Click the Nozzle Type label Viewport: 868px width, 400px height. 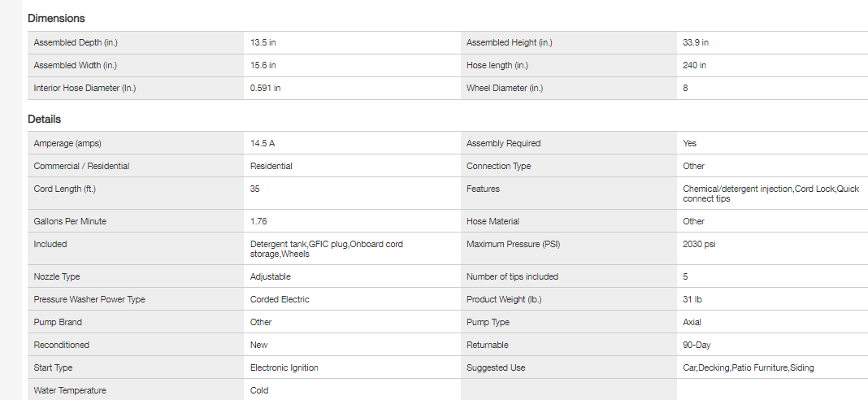click(x=57, y=276)
